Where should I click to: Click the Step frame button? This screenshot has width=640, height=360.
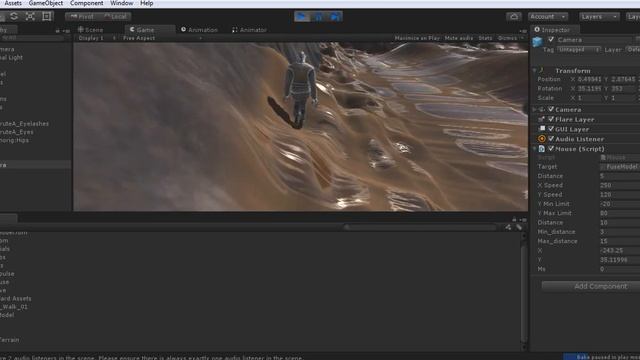coord(335,17)
